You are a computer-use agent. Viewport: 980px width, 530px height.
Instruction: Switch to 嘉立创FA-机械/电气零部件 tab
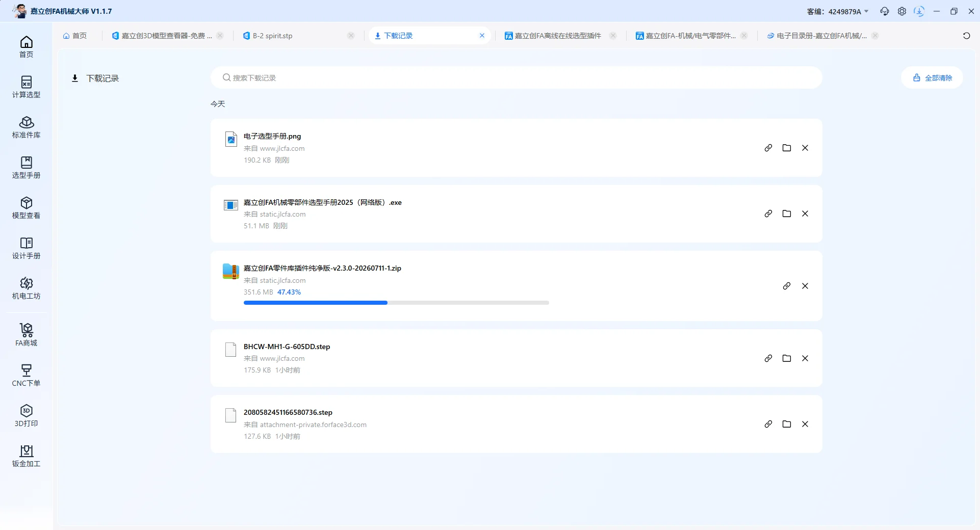coord(686,36)
